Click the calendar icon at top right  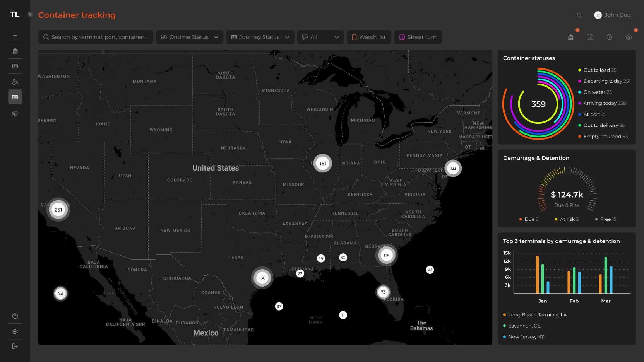click(590, 37)
